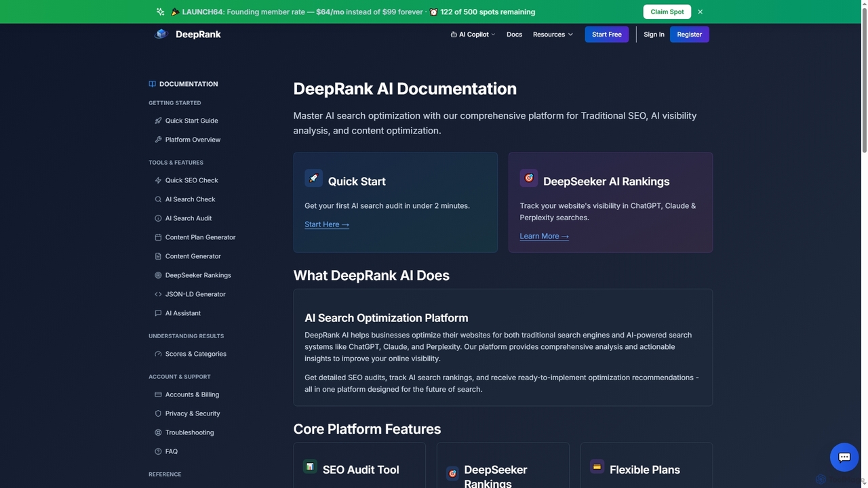Viewport: 868px width, 488px height.
Task: Click the lifebuoy icon beside Troubleshooting
Action: click(158, 432)
